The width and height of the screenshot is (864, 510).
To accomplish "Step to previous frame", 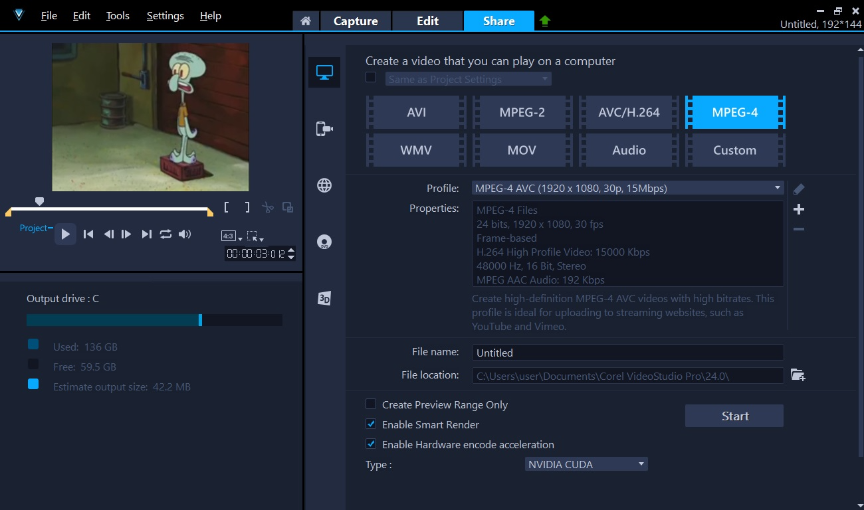I will point(109,234).
